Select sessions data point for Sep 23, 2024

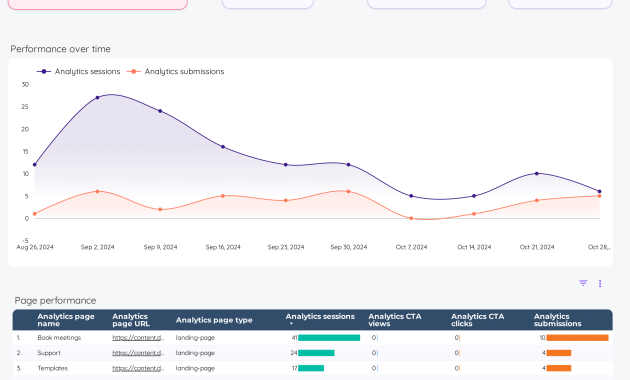[x=286, y=165]
